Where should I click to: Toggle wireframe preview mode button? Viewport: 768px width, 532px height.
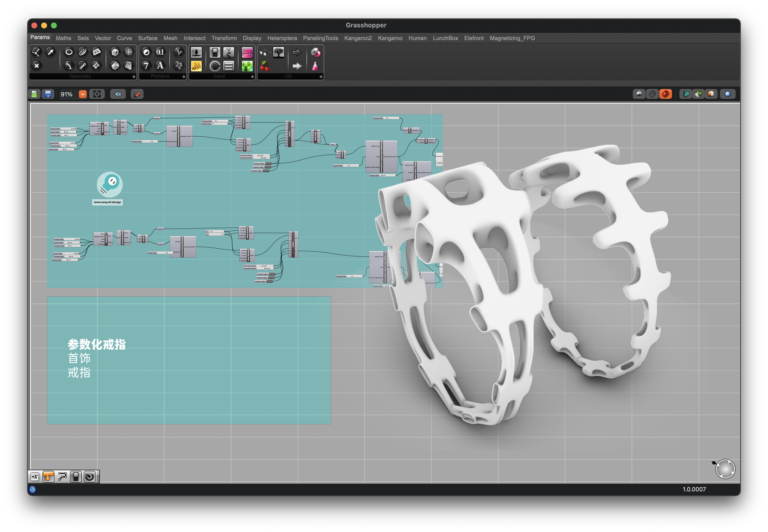pyautogui.click(x=652, y=94)
